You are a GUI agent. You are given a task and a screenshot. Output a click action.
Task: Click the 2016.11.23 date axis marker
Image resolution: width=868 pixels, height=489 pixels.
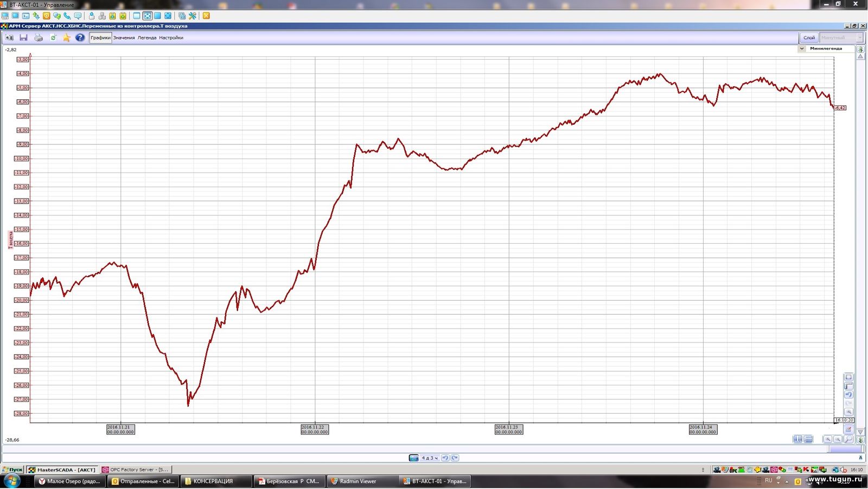509,429
